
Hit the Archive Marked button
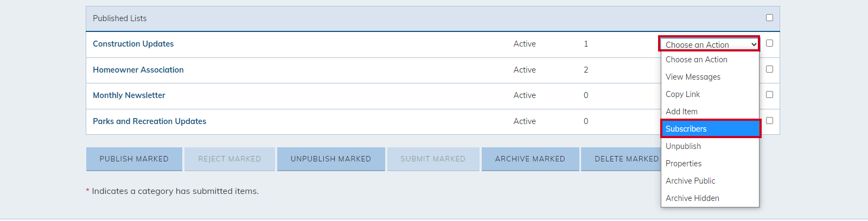[x=530, y=159]
